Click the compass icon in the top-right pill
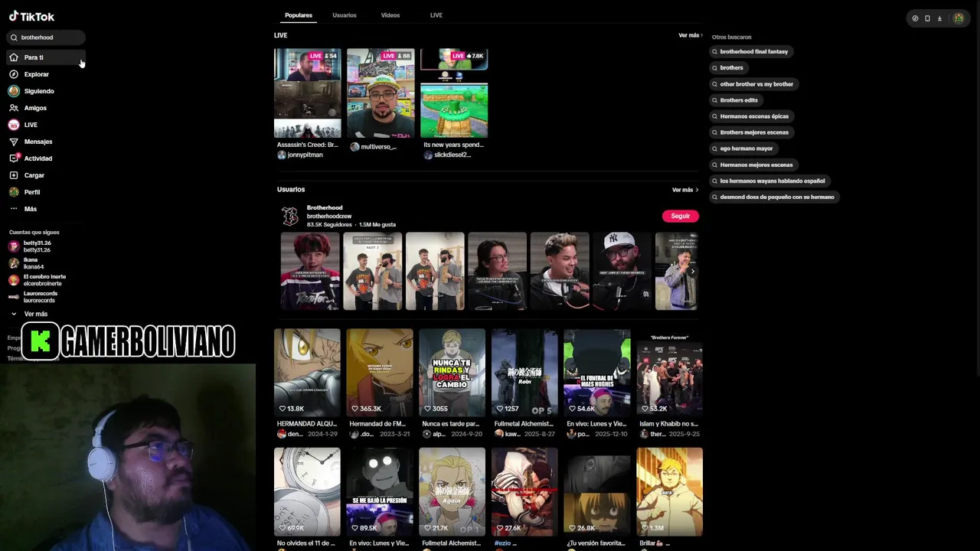This screenshot has width=980, height=551. click(x=915, y=18)
